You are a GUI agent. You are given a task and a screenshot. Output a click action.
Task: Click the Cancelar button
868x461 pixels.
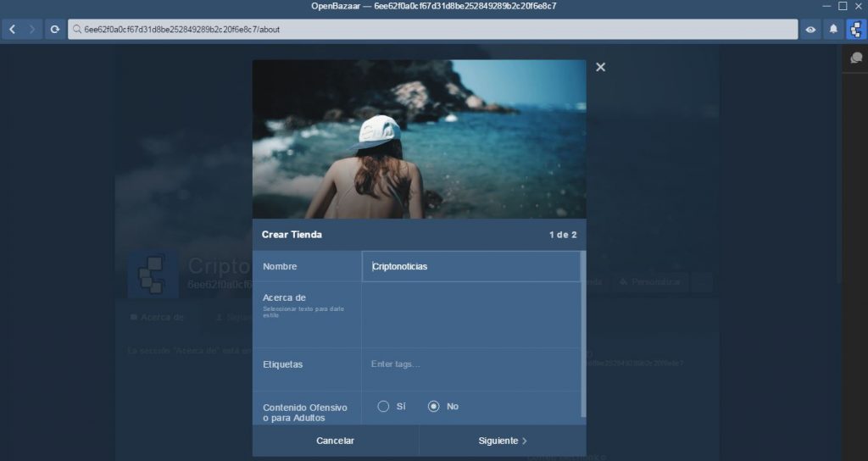[336, 441]
